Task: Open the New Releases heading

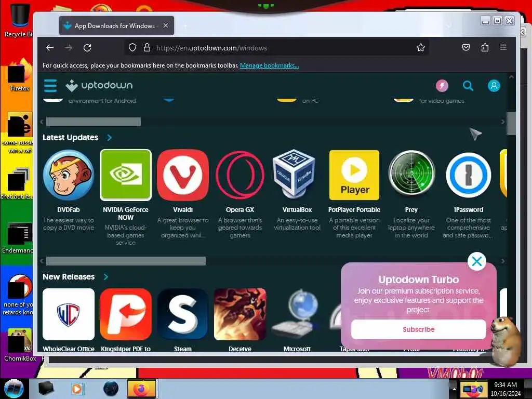Action: (69, 277)
